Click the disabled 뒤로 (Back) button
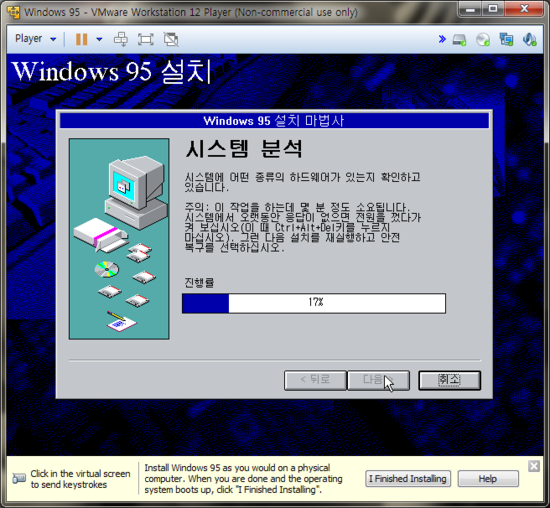The image size is (550, 508). click(315, 380)
